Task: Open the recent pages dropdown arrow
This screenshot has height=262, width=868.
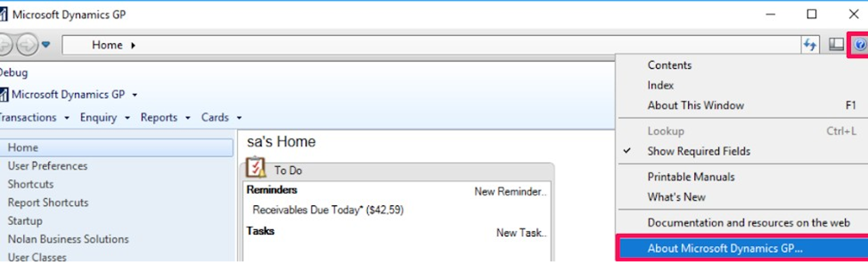Action: 46,44
